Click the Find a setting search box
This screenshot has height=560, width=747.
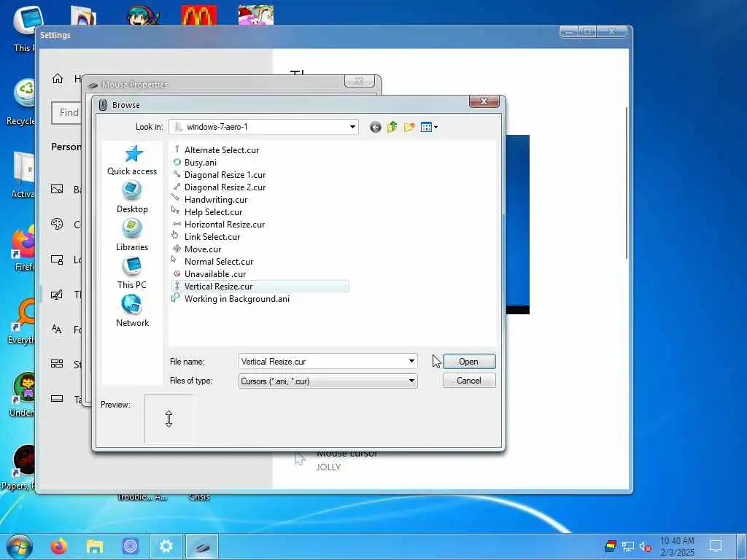(x=66, y=113)
